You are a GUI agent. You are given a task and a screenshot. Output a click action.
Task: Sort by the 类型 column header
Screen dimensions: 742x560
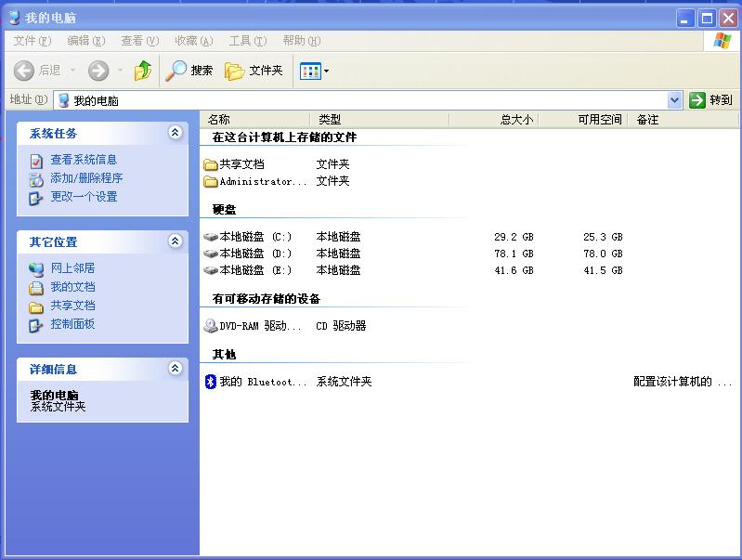coord(379,120)
